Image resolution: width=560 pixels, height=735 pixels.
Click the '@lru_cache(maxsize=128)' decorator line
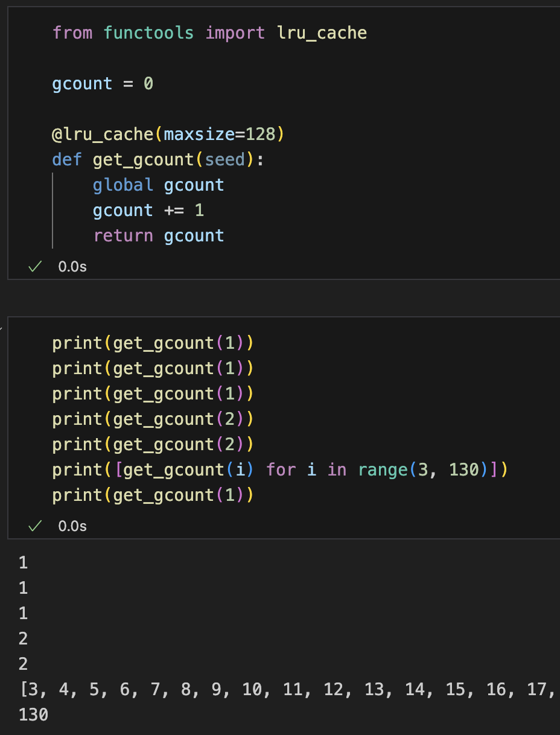pos(168,134)
